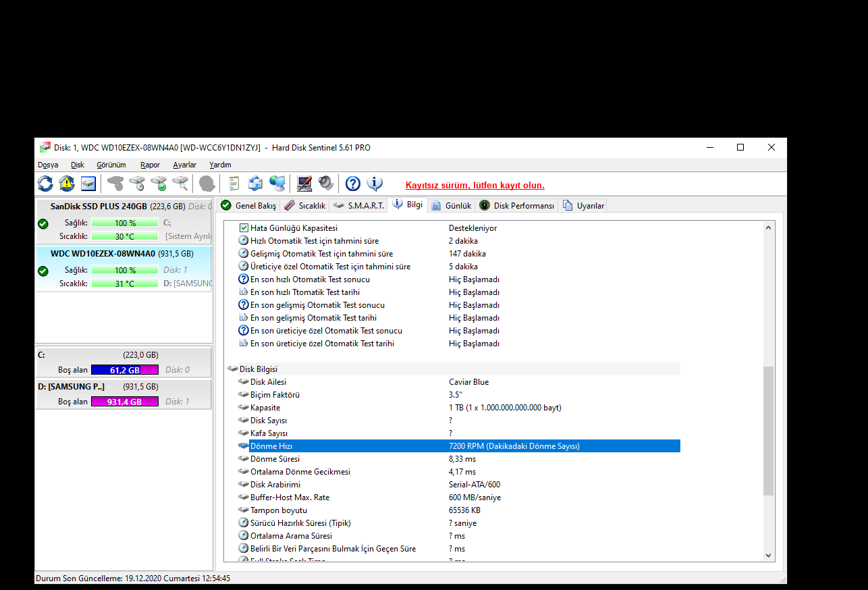Click the C: free space 61,2 GB bar
This screenshot has width=868, height=590.
pos(125,370)
